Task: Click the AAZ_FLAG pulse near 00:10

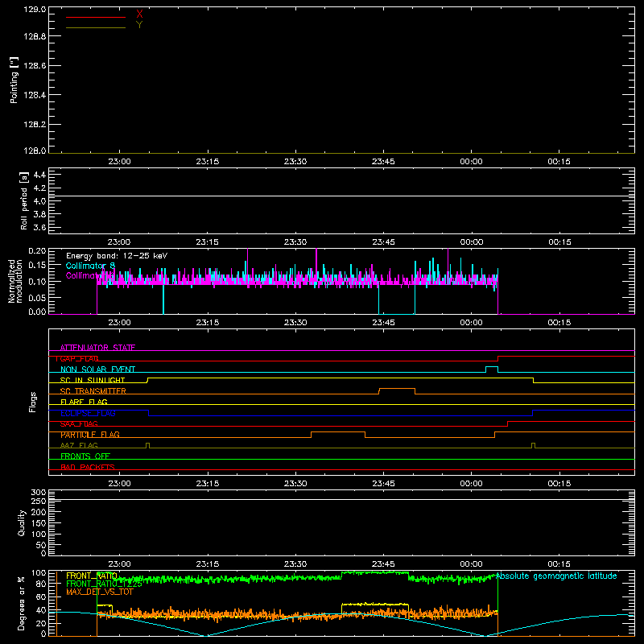Action: 533,445
